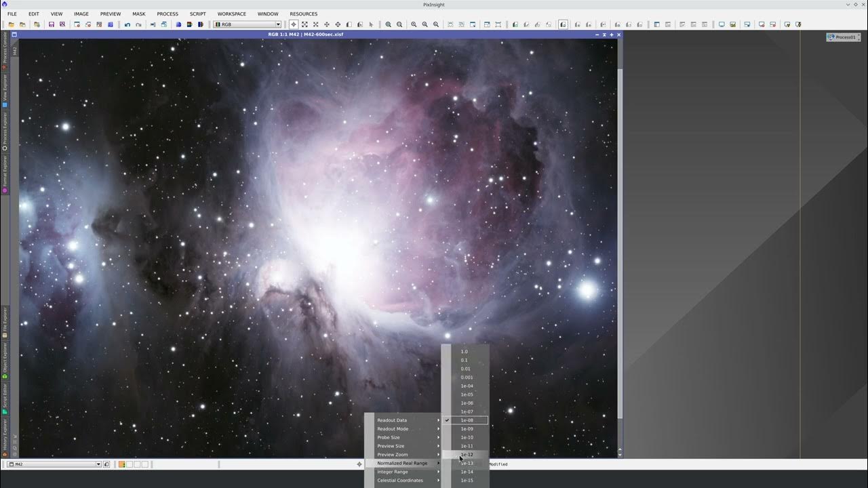This screenshot has height=488, width=868.
Task: Click the Zoom In magnifier icon
Action: click(389, 24)
